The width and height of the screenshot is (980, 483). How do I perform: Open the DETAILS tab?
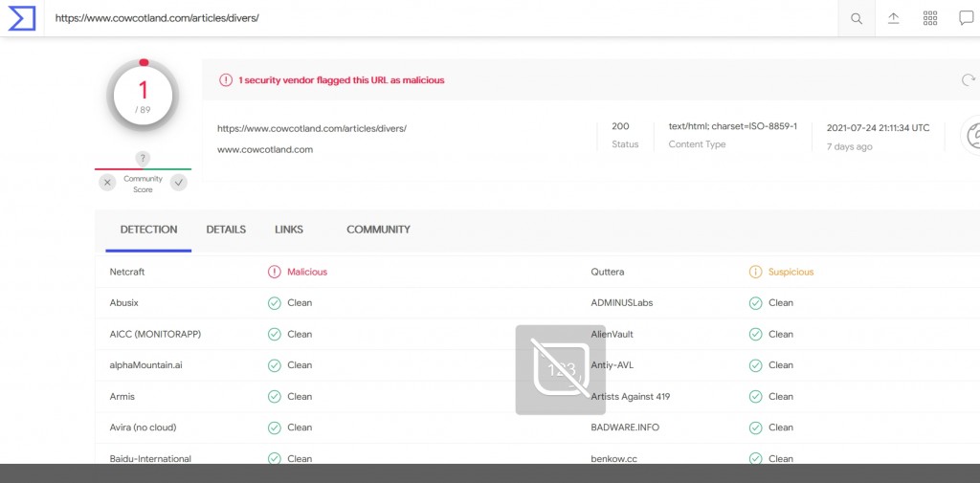(x=226, y=230)
